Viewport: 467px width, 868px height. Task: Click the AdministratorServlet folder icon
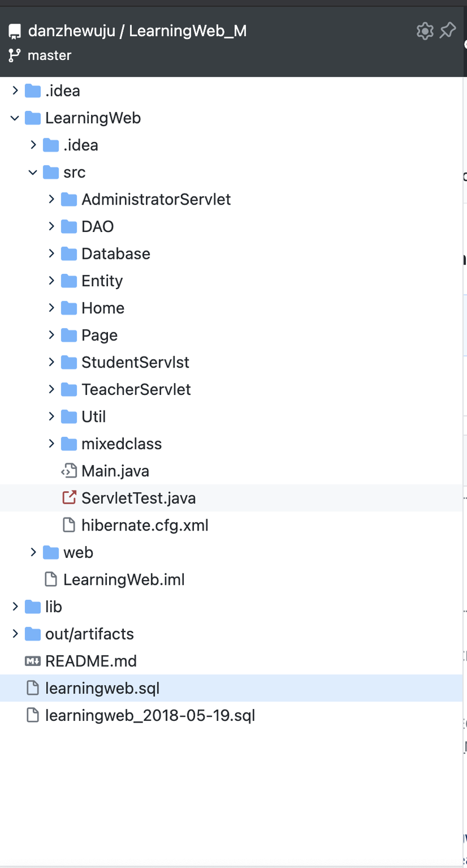tap(69, 200)
